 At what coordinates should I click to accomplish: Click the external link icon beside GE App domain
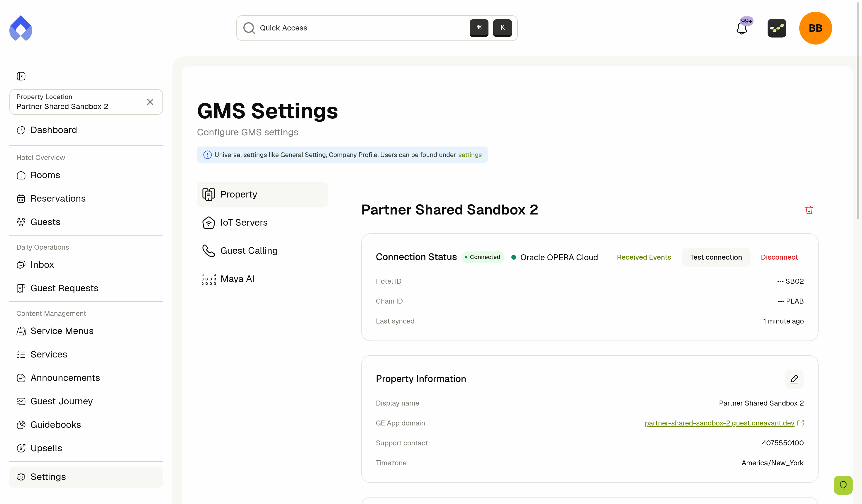pos(800,423)
